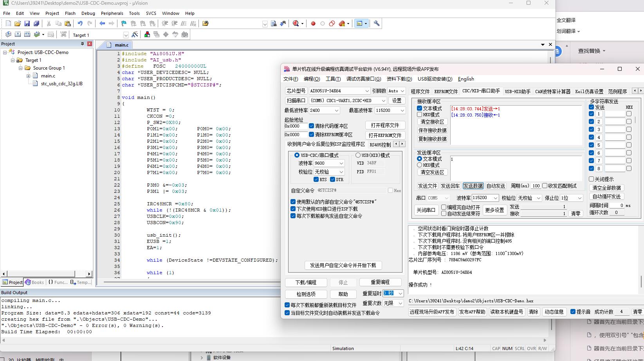Check the 关闭提示 checkbox
Viewport: 644px width, 361px height.
[591, 179]
